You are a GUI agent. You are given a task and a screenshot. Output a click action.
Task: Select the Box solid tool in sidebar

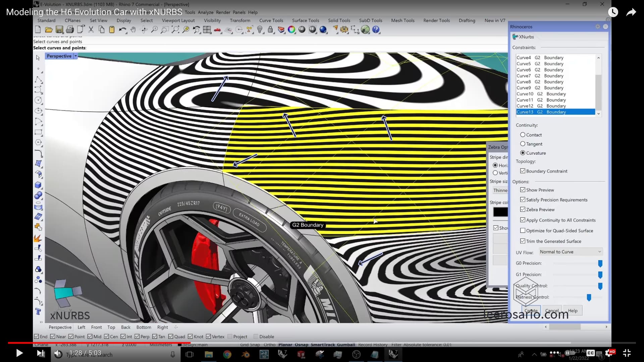(x=38, y=185)
